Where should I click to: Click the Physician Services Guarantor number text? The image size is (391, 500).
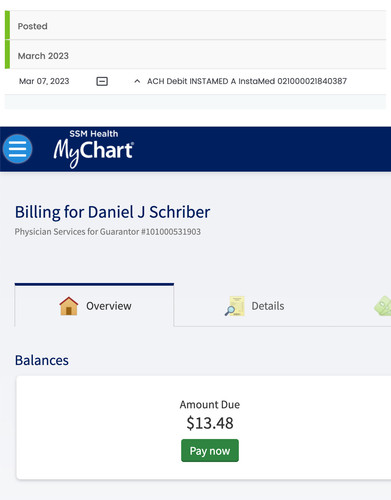(x=108, y=232)
